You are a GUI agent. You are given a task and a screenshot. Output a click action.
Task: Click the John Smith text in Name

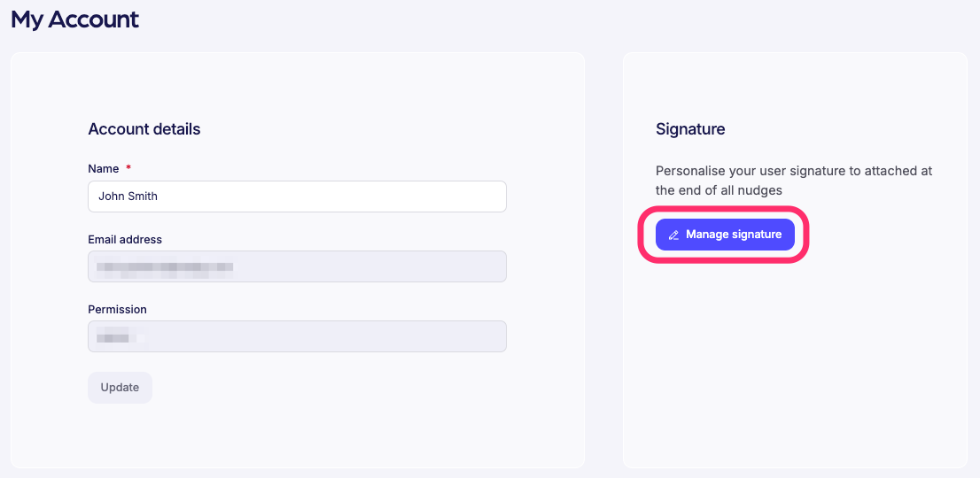click(128, 197)
